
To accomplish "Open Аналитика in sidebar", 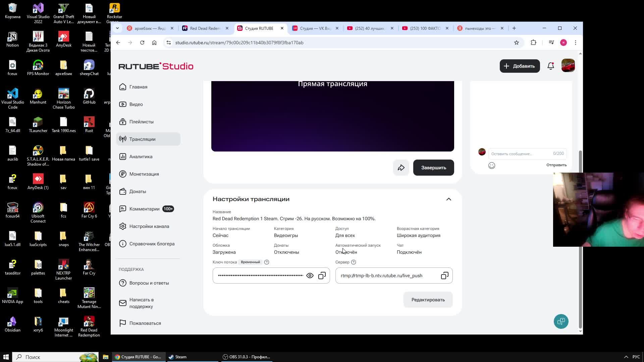I will click(141, 157).
